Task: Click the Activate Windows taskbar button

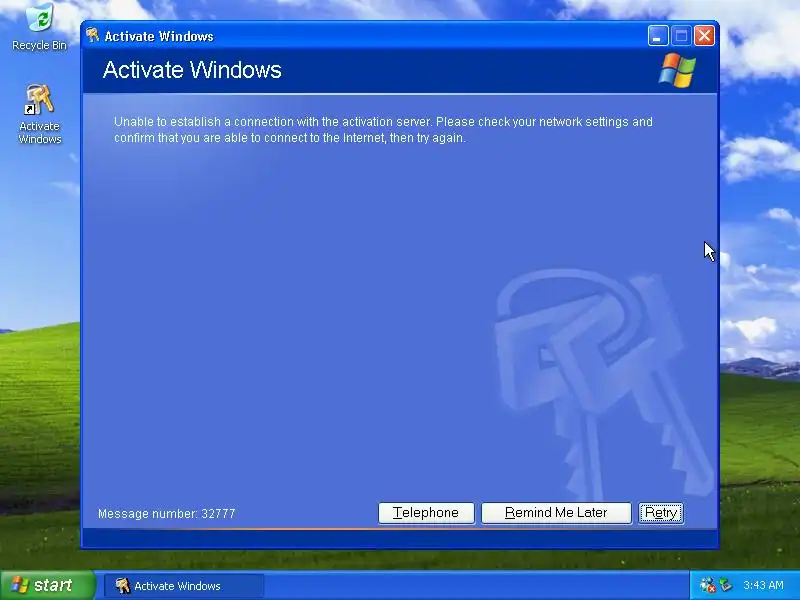Action: tap(184, 586)
